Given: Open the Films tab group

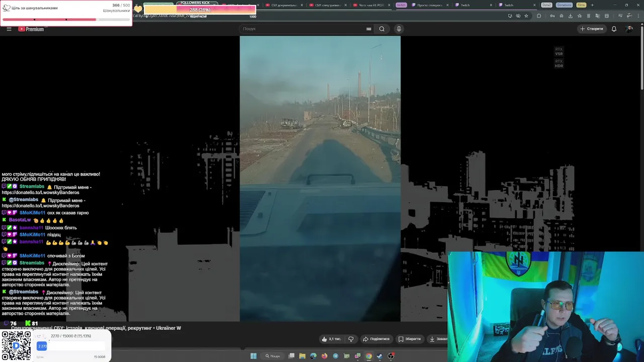Looking at the screenshot, I should coord(581,5).
